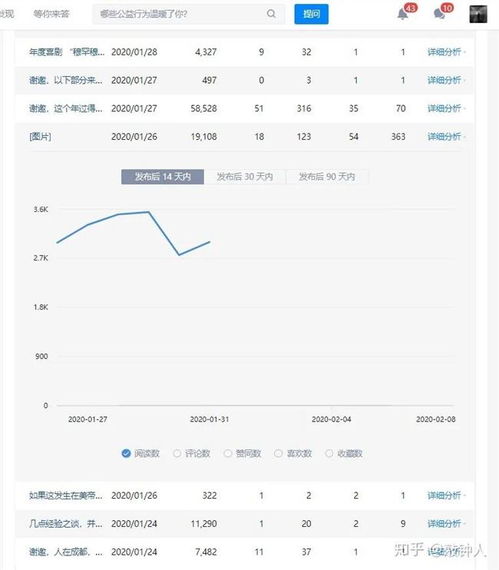Open the answer 如果这发生在美帝...
The height and width of the screenshot is (570, 499).
click(x=66, y=495)
